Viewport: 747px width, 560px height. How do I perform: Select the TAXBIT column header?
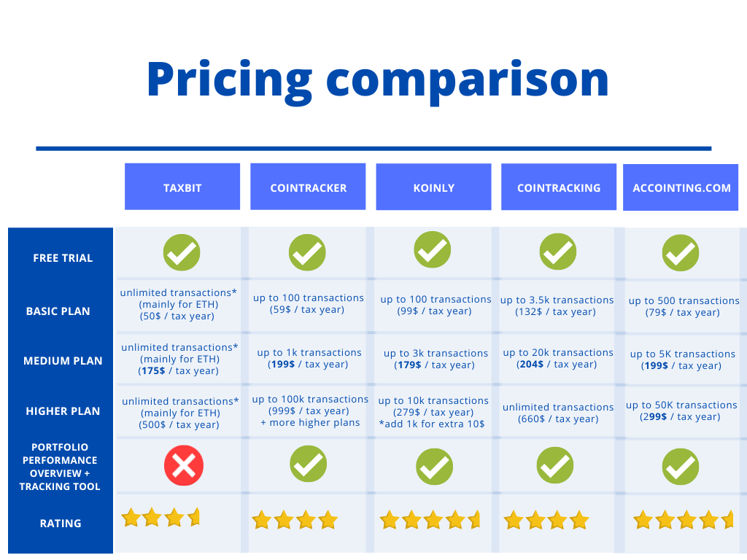pyautogui.click(x=182, y=187)
